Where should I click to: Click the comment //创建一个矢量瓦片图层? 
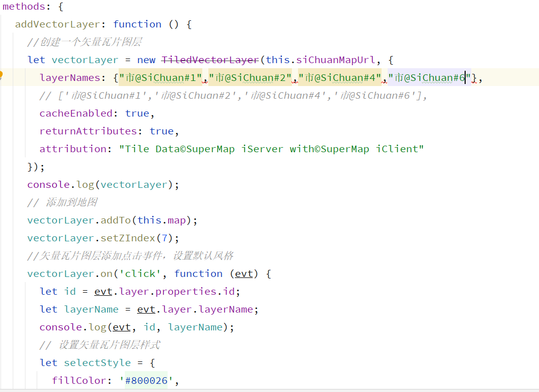click(85, 42)
